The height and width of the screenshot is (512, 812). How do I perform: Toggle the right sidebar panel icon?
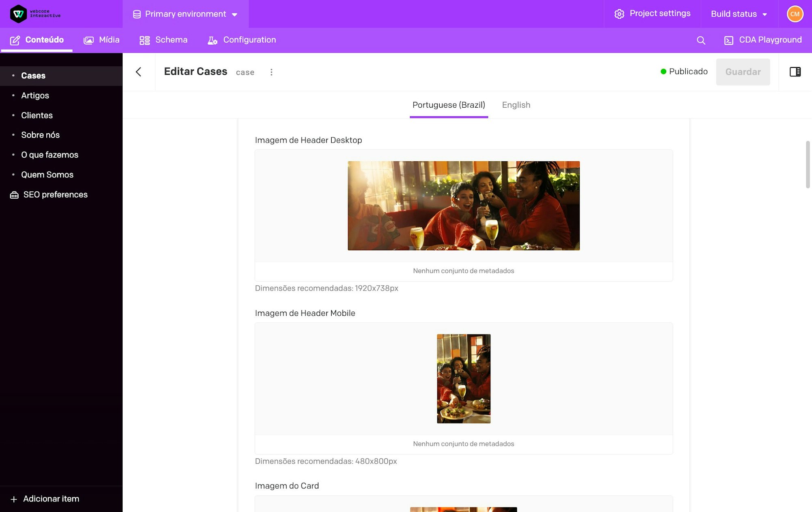pos(795,72)
